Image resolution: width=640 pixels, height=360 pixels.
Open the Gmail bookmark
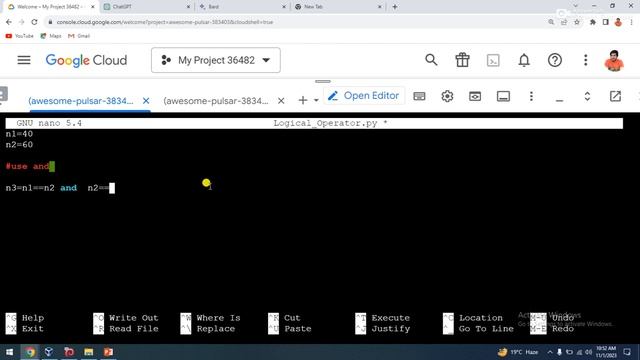(x=79, y=36)
